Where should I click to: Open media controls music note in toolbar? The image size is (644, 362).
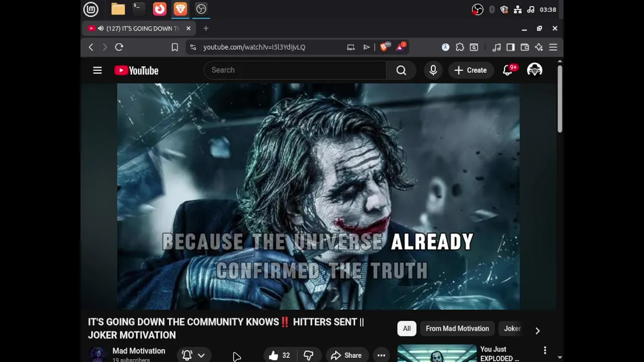(497, 47)
